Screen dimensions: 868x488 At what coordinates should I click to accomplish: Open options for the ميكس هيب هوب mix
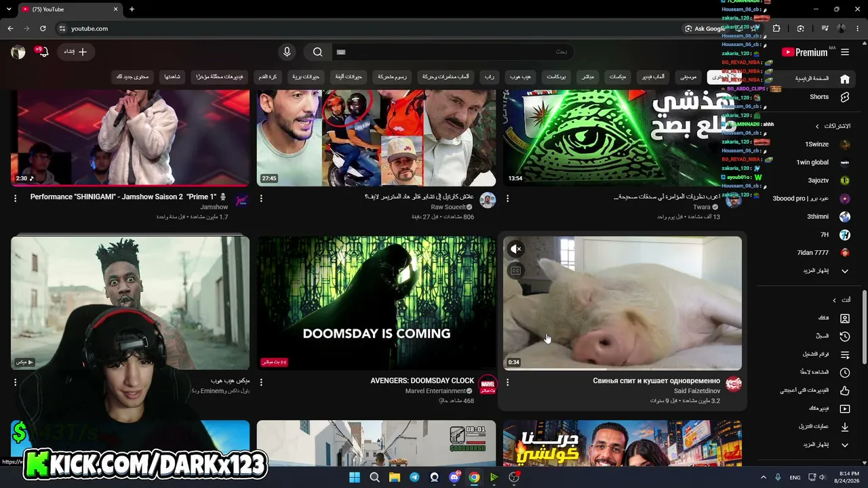pyautogui.click(x=15, y=382)
